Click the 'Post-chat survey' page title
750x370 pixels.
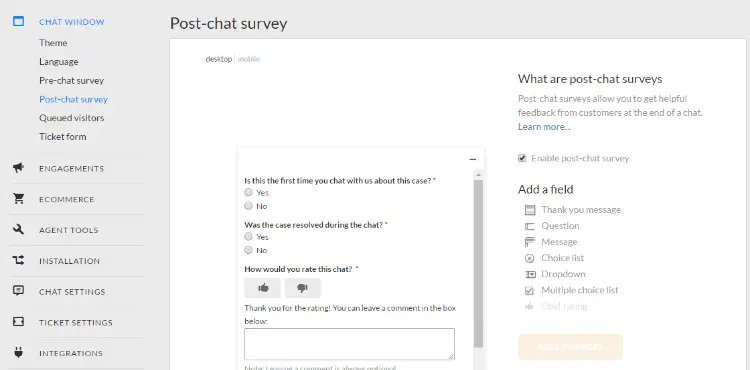[229, 23]
